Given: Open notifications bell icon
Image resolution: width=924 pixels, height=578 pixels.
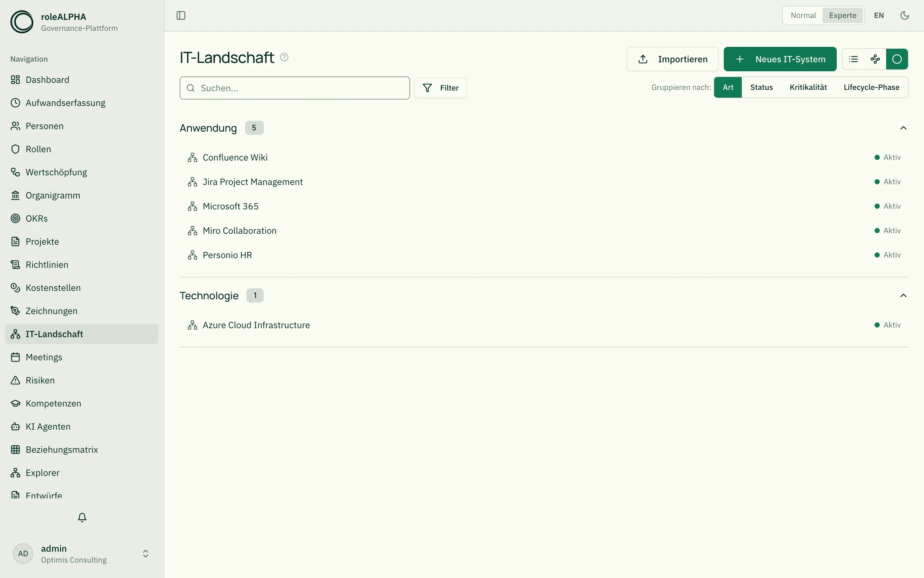Looking at the screenshot, I should click(82, 517).
